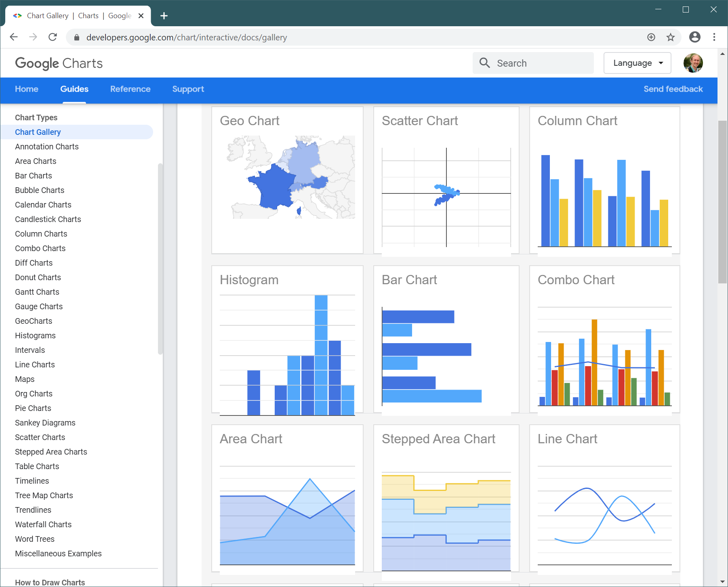This screenshot has width=728, height=587.
Task: Open the Chrome profile account icon
Action: (x=694, y=37)
